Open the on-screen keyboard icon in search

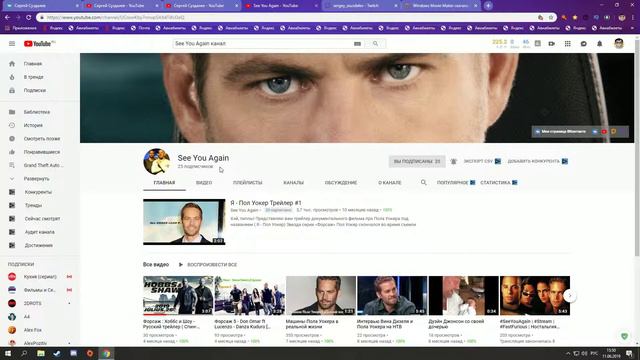pos(357,44)
